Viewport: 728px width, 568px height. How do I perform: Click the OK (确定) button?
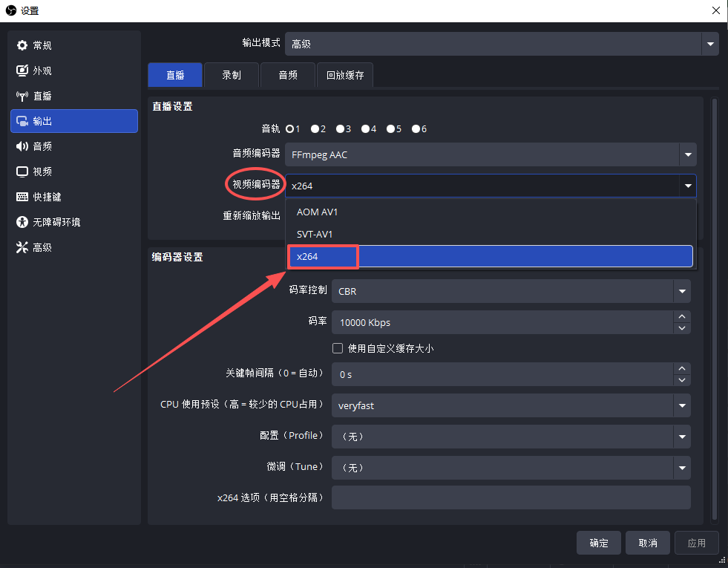pyautogui.click(x=599, y=543)
